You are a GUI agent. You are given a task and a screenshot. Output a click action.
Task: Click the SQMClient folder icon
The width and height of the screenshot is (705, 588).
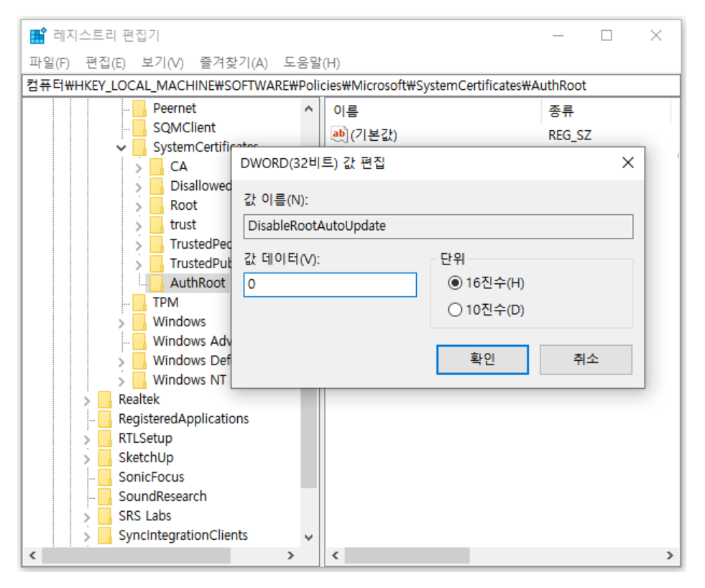click(x=139, y=128)
